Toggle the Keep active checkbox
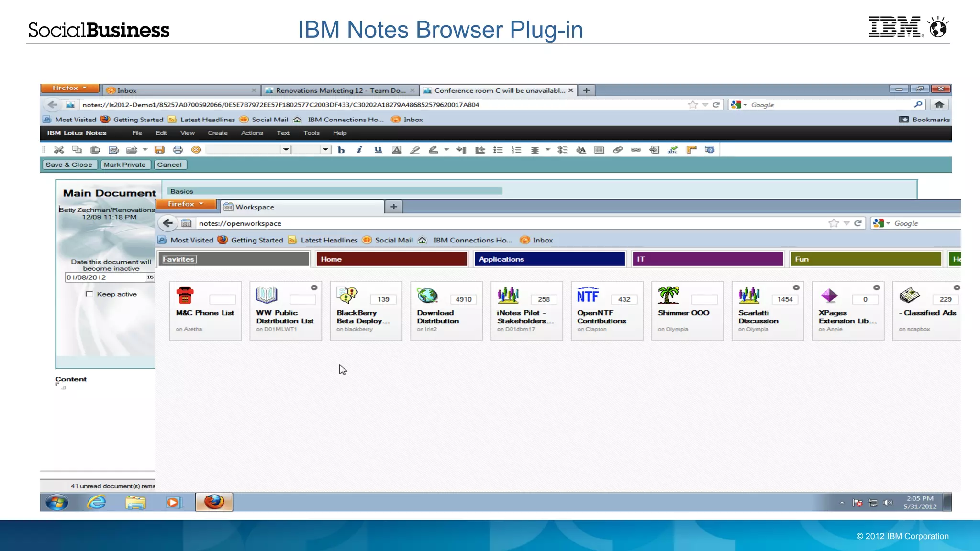 [x=89, y=294]
